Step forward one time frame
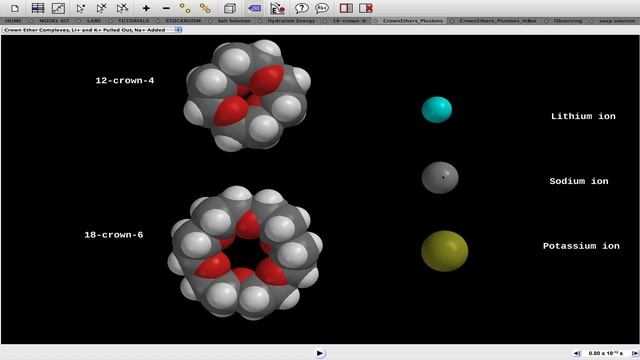Viewport: 640px width, 360px height. 635,353
